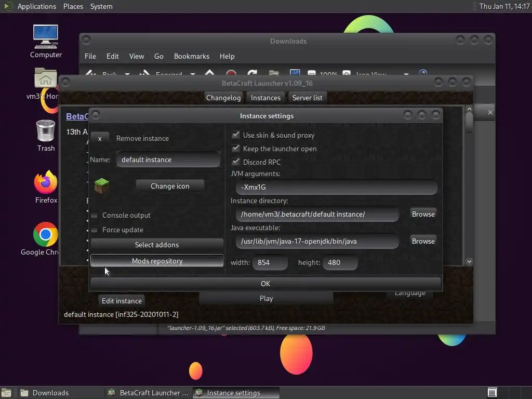Screen dimensions: 532x399
Task: Uncheck Use skin & sound proxy
Action: 235,135
